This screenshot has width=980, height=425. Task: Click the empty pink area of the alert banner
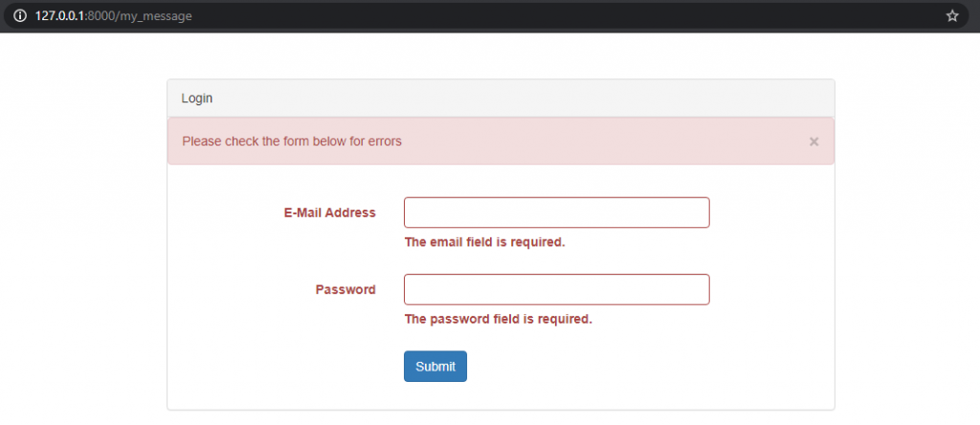[603, 142]
